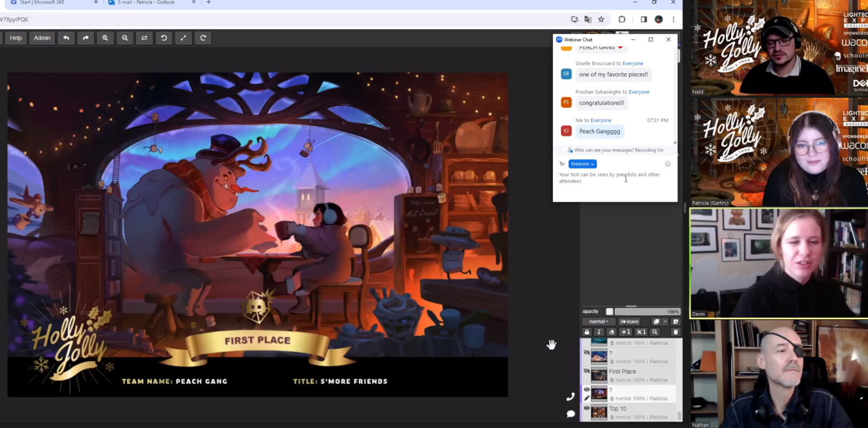Rotate canvas counter-clockwise
868x428 pixels.
[x=164, y=38]
